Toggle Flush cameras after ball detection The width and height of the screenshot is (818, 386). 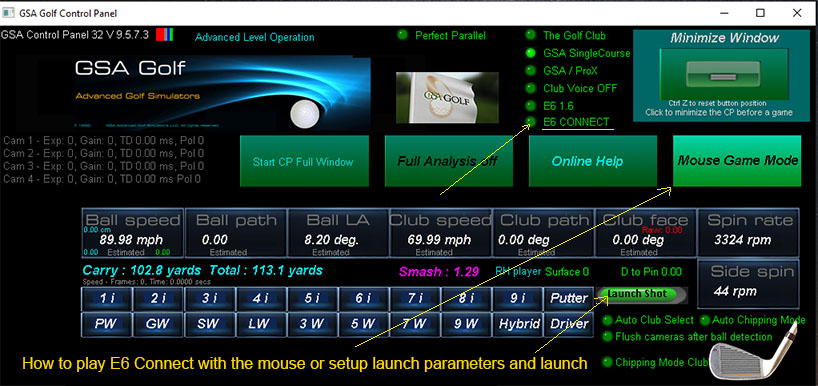click(607, 336)
